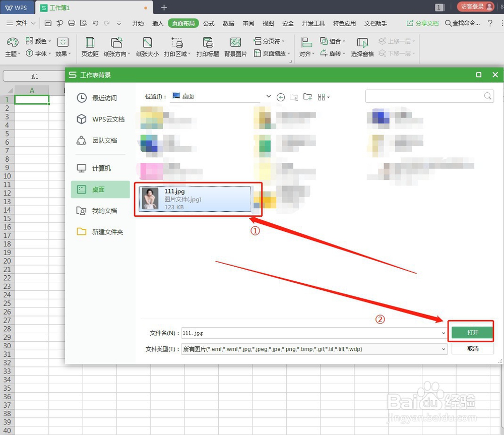Switch to the View (视图) tab
This screenshot has width=504, height=435.
click(268, 23)
